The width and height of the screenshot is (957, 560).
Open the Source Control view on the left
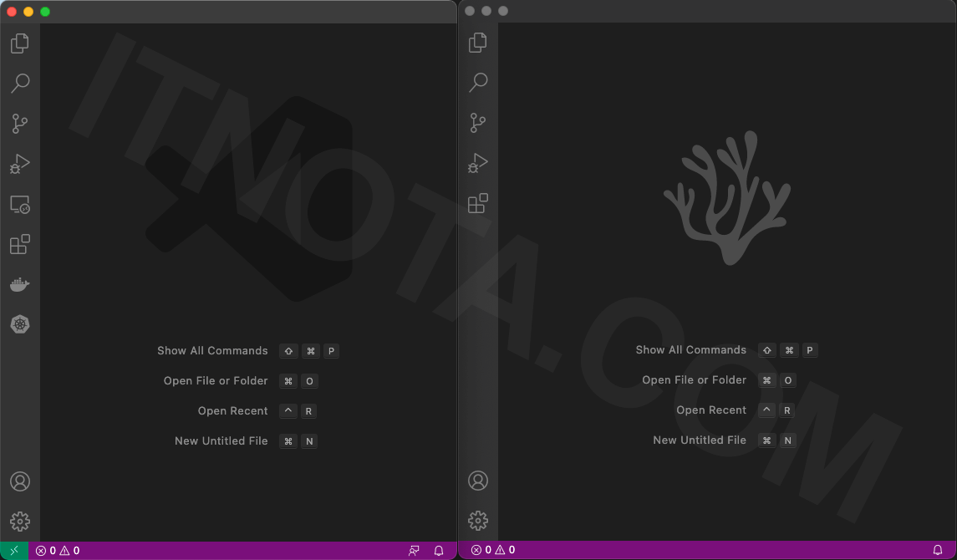(x=20, y=123)
